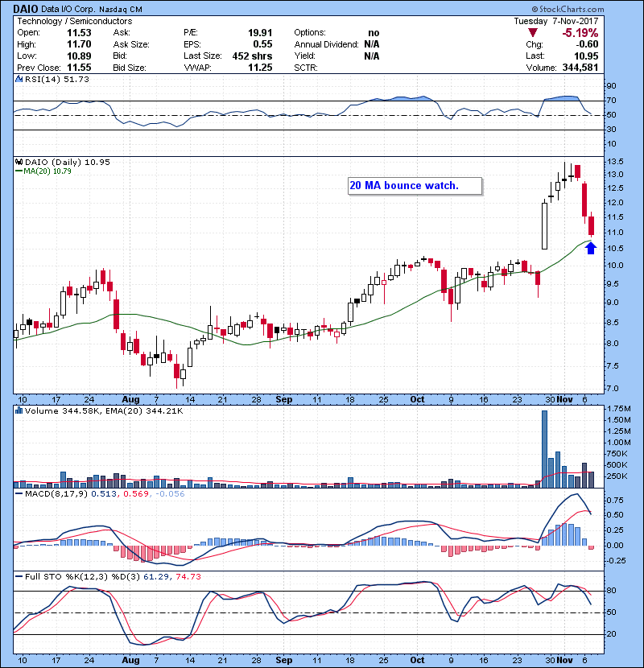Click the High value '11.70'
Image resolution: width=644 pixels, height=668 pixels.
[x=79, y=44]
